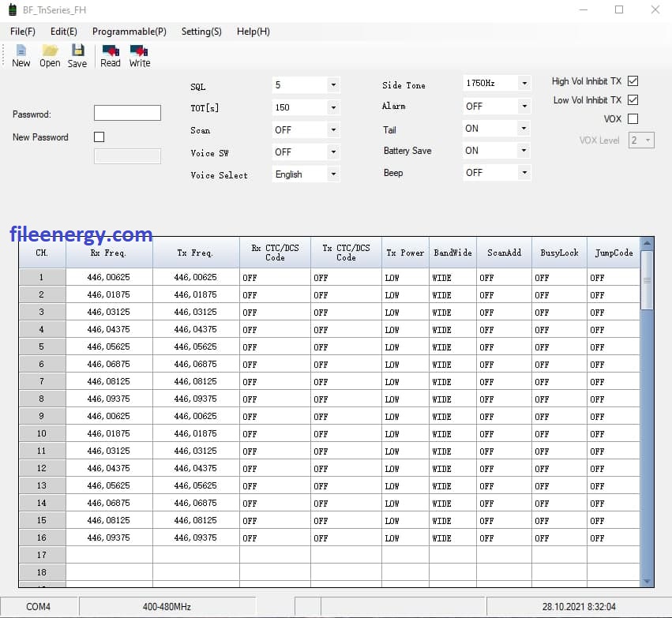Viewport: 672px width, 618px height.
Task: Open the File(F) menu
Action: point(23,32)
